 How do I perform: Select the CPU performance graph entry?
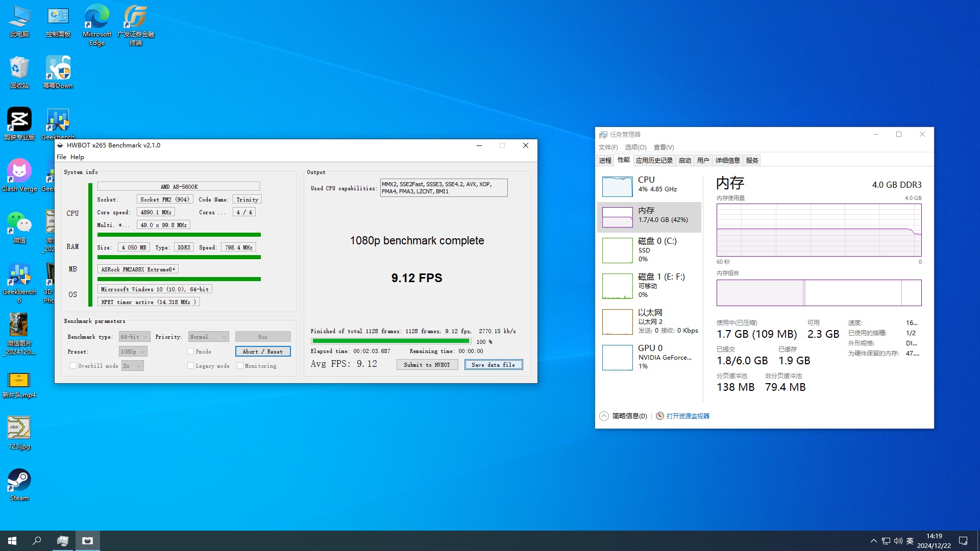point(649,186)
